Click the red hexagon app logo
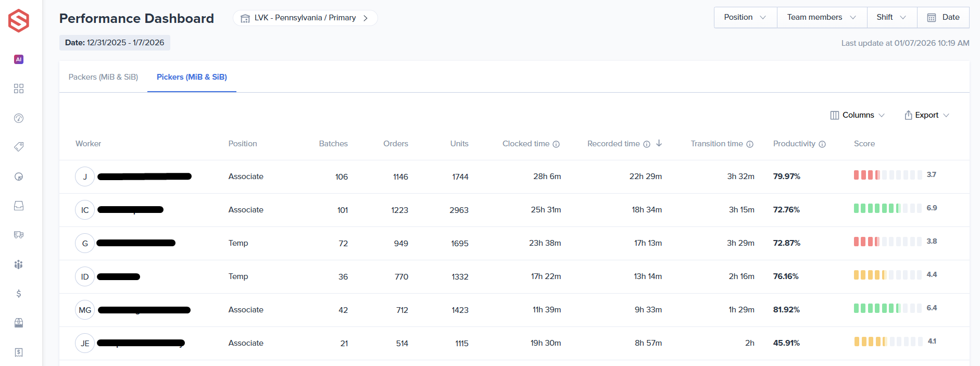Screen dimensions: 980x366 (x=19, y=21)
